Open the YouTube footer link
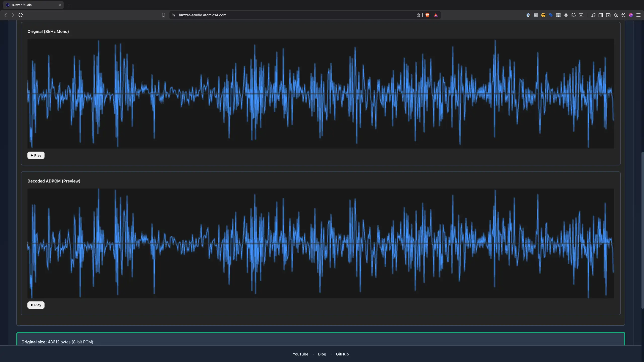The height and width of the screenshot is (362, 644). [x=300, y=354]
